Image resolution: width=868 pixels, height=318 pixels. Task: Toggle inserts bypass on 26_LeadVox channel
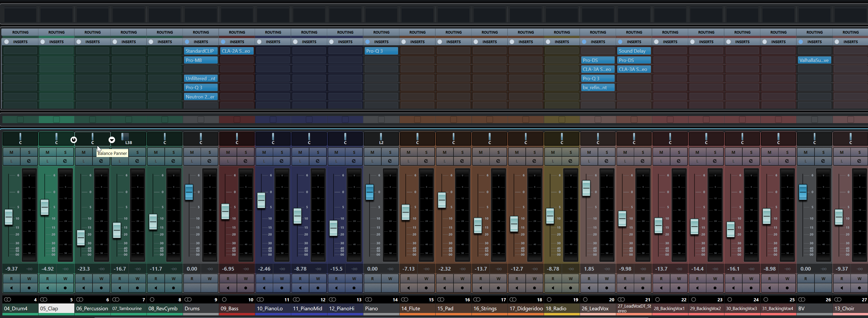tap(584, 42)
